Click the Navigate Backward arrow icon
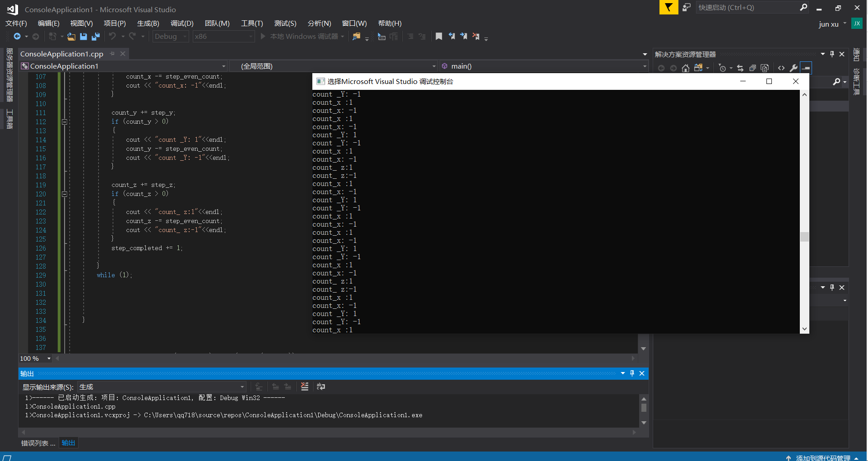Screen dimensions: 868x461 click(x=17, y=36)
